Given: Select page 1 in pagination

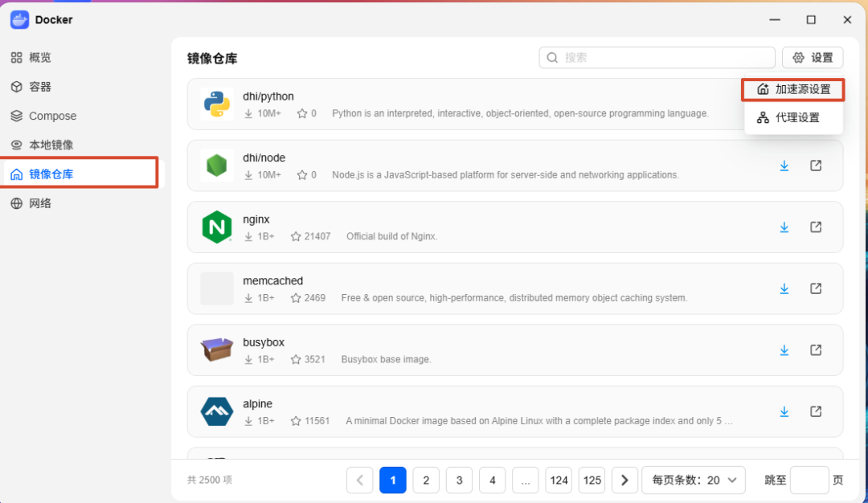Looking at the screenshot, I should [392, 480].
